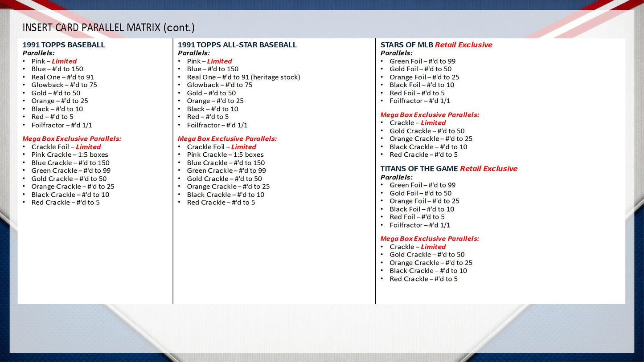Click "Orange Crackle – #'d to 25" in 1991 Topps Baseball

coord(73,187)
